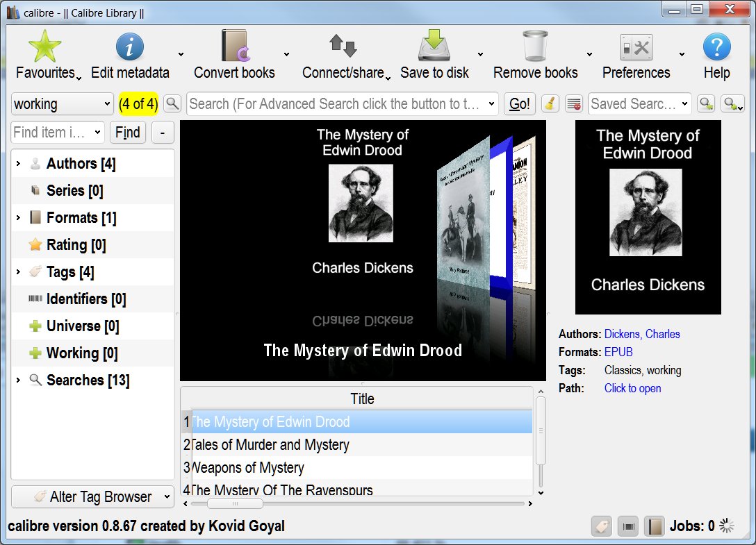Click the book list scroll right arrow

click(530, 503)
